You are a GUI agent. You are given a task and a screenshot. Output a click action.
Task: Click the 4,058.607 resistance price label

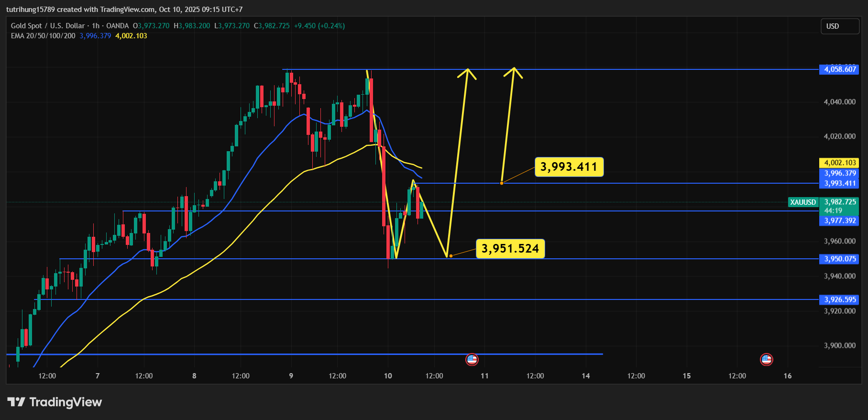click(x=839, y=69)
